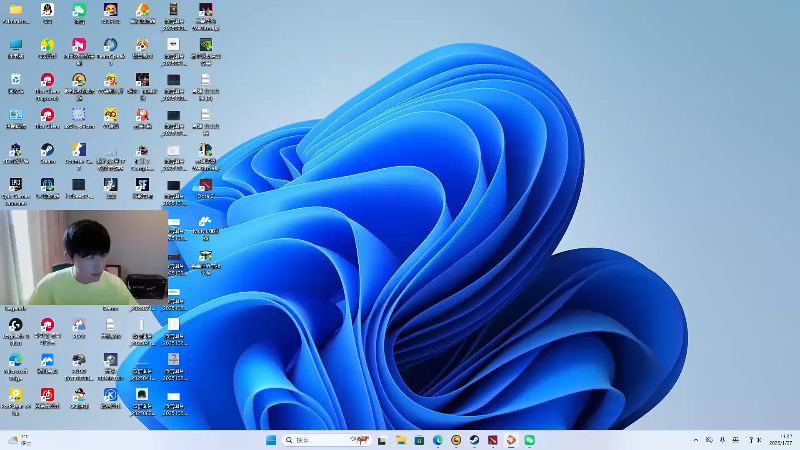Open Task View from the taskbar
This screenshot has height=450, width=800.
point(381,440)
